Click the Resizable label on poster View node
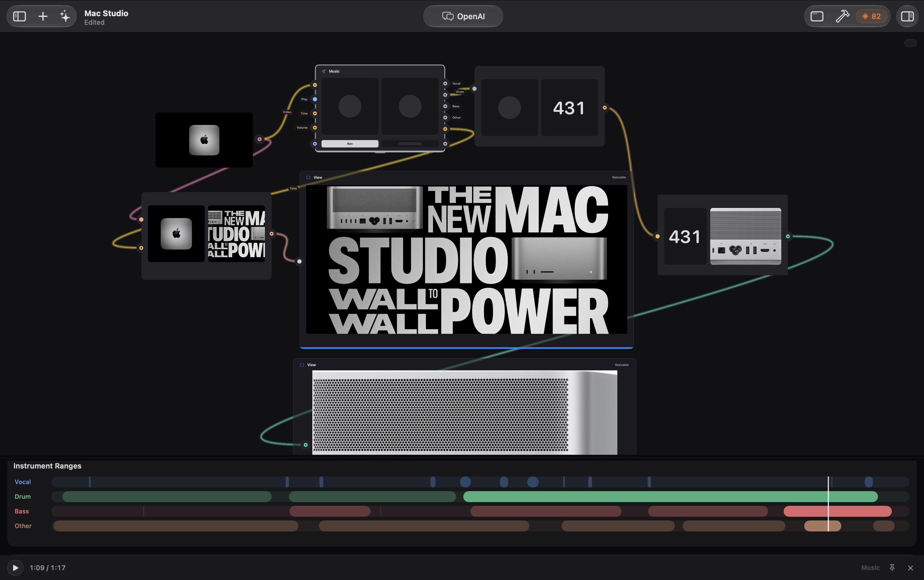This screenshot has height=580, width=924. [x=618, y=178]
